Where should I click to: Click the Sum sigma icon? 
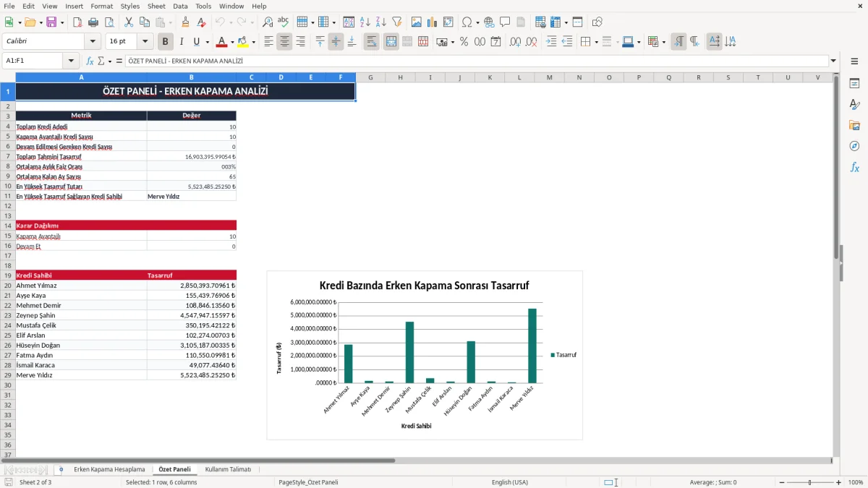(x=101, y=61)
